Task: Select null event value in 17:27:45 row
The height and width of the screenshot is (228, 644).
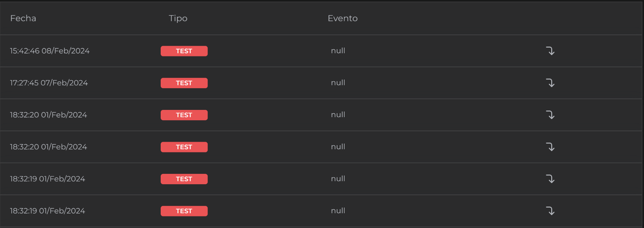Action: [338, 83]
